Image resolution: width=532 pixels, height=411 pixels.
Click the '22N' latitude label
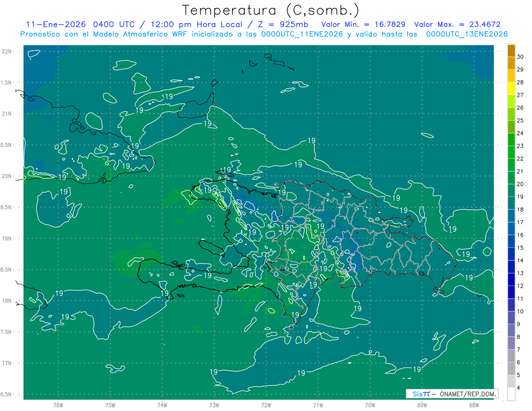[x=7, y=51]
